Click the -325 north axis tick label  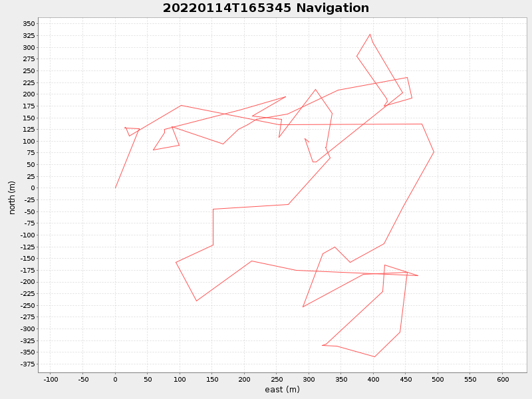tap(27, 340)
